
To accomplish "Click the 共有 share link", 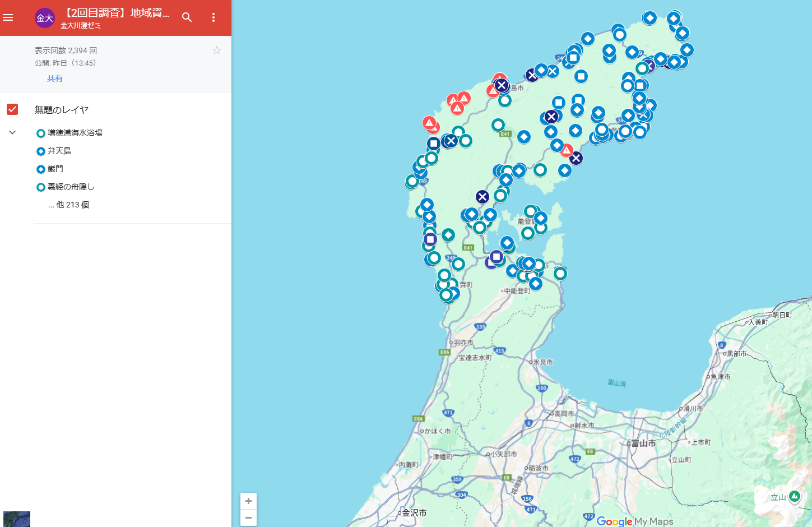I will coord(55,78).
